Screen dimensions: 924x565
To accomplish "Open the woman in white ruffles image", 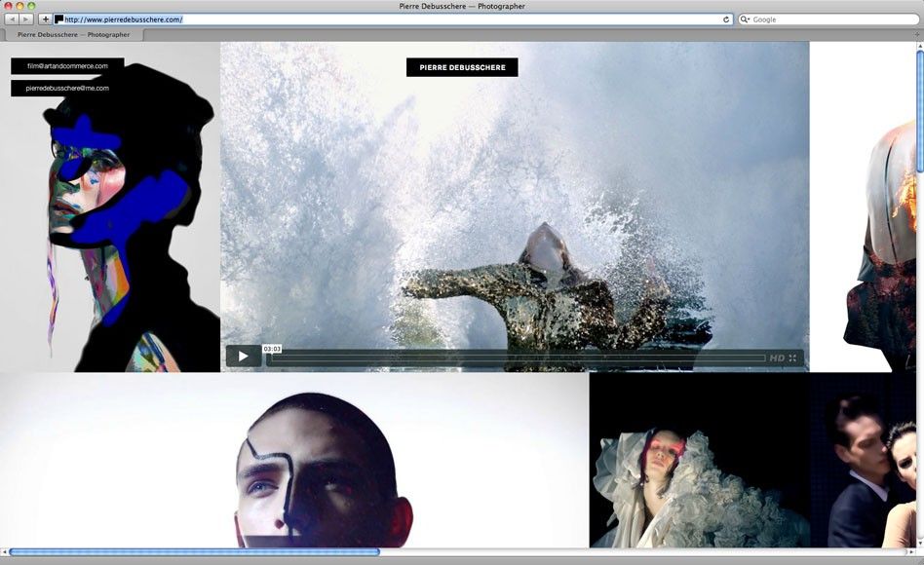I will point(700,460).
